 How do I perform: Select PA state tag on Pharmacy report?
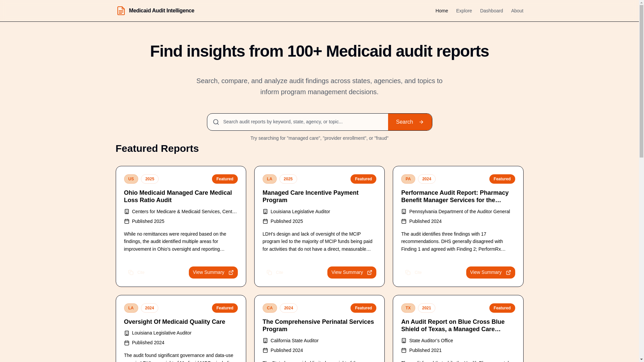408,179
